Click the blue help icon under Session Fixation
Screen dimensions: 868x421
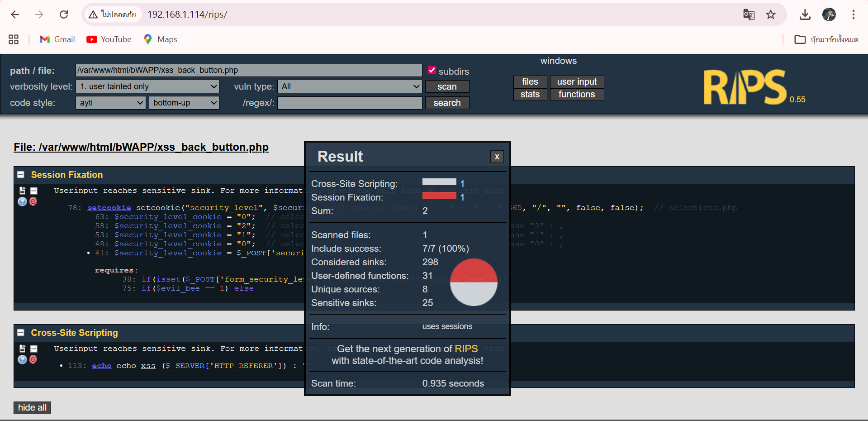click(22, 201)
